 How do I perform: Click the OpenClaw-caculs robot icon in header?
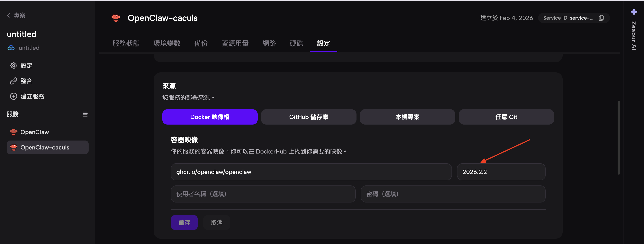116,18
